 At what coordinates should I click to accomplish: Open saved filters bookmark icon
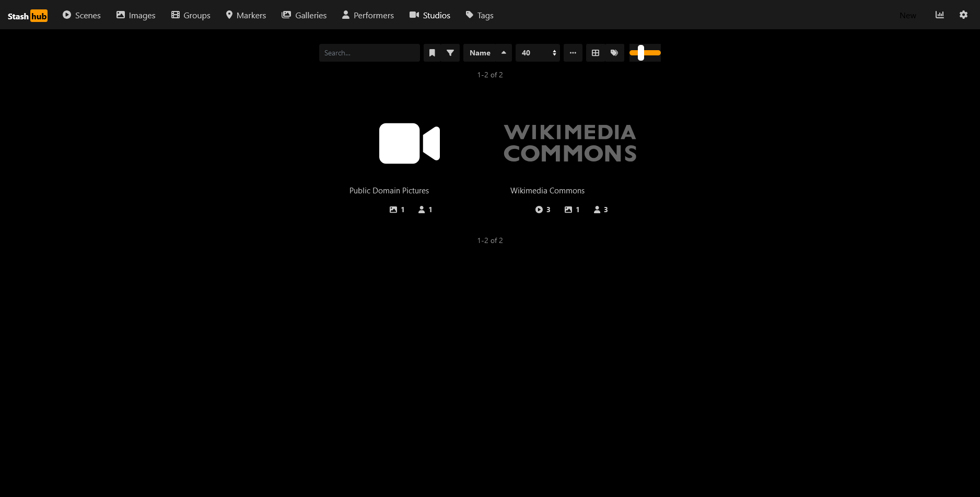point(432,53)
